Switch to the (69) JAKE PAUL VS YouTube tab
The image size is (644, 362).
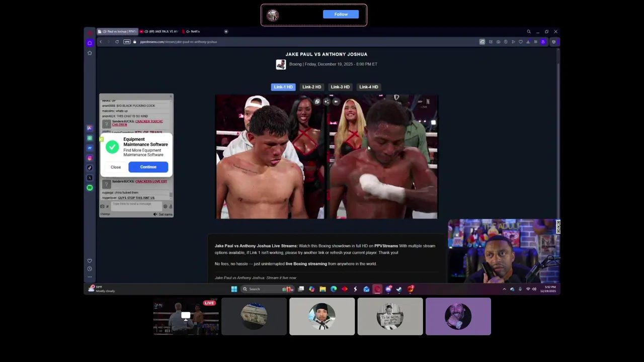click(x=159, y=32)
